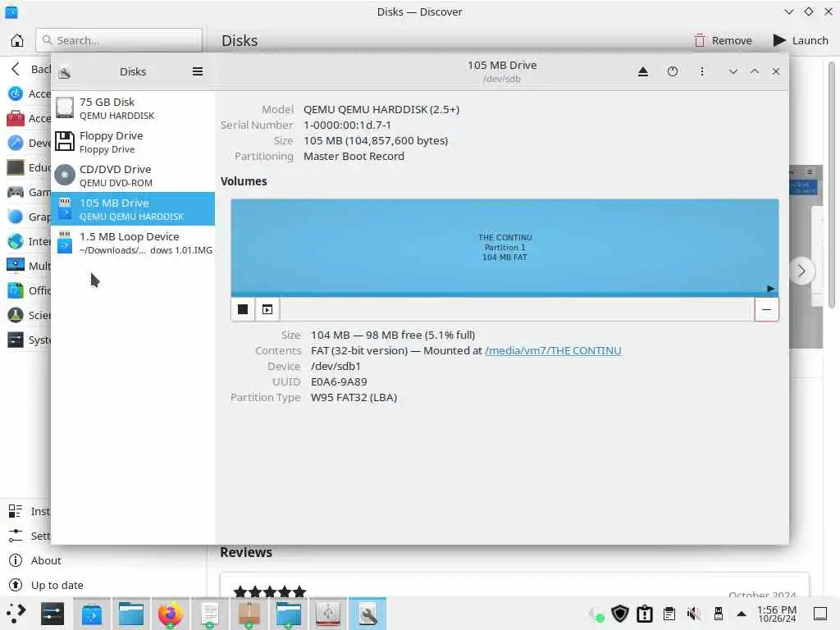The width and height of the screenshot is (840, 630).
Task: Click Show Desktop button in taskbar
Action: click(x=820, y=614)
